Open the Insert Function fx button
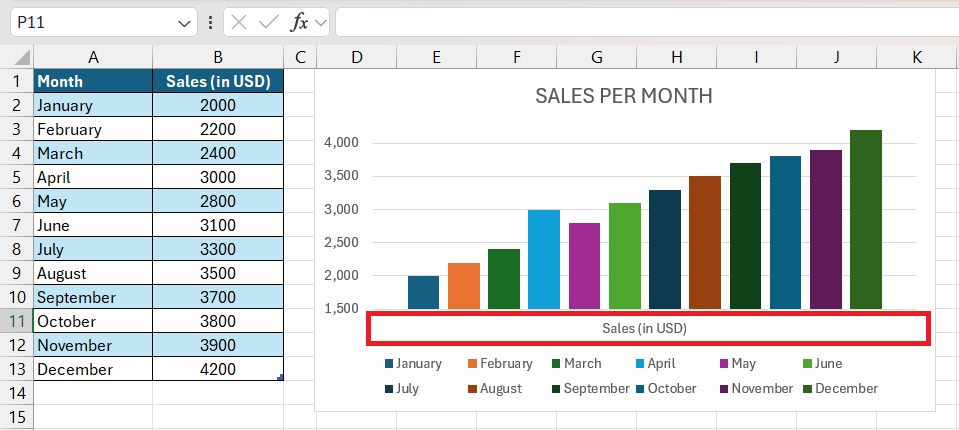 [x=298, y=23]
